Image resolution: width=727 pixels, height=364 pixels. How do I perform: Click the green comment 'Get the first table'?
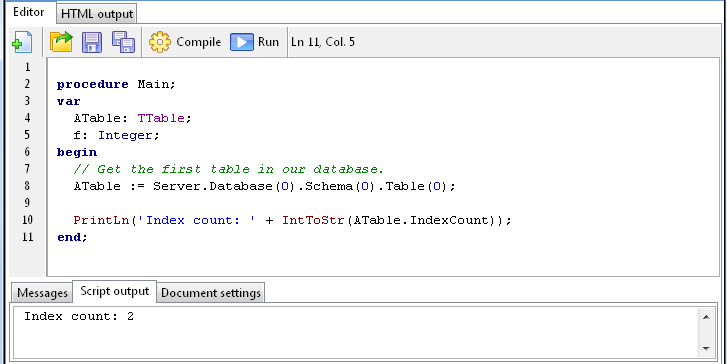point(229,169)
